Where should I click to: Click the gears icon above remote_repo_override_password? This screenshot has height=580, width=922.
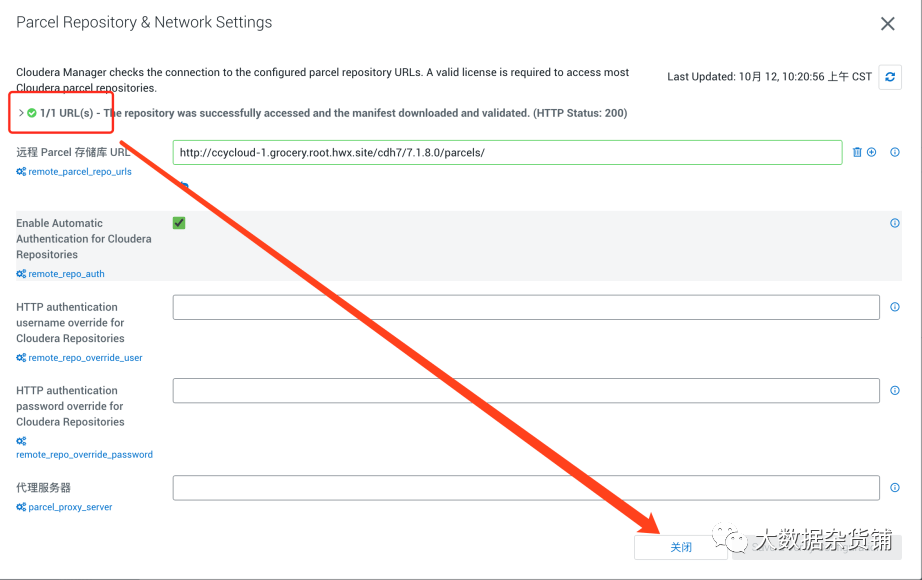tap(21, 441)
